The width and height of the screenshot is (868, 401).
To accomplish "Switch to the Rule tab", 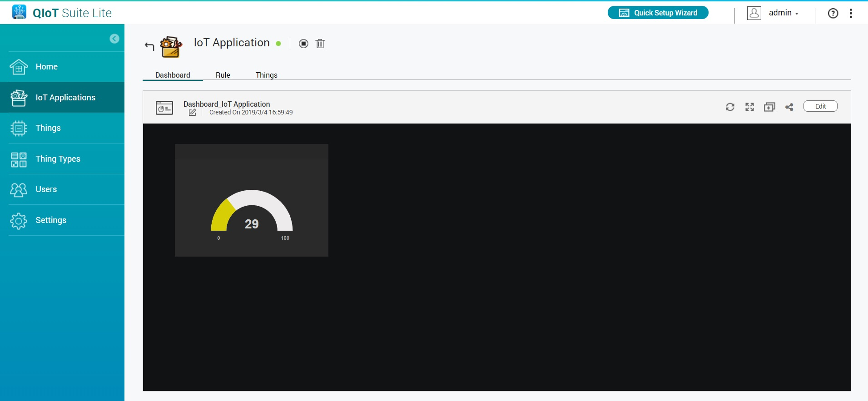I will tap(223, 75).
